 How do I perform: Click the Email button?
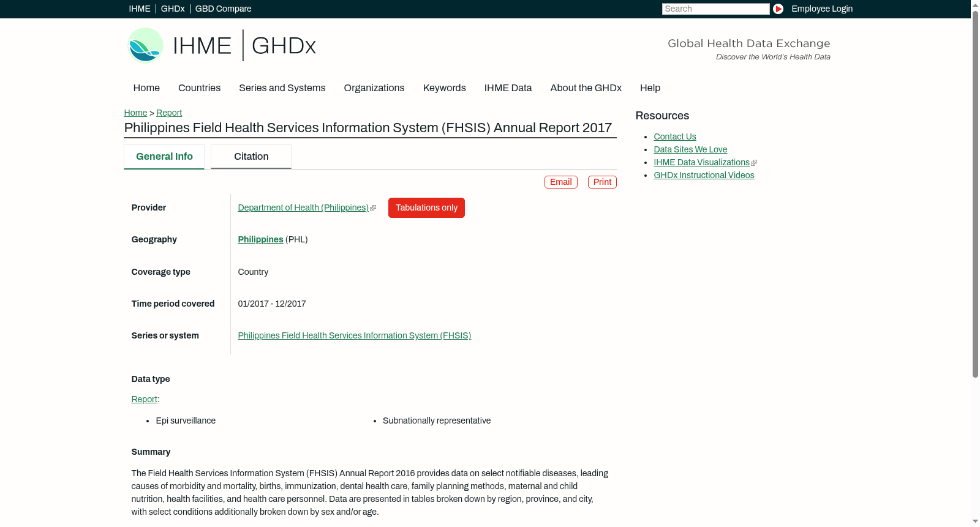pos(561,182)
